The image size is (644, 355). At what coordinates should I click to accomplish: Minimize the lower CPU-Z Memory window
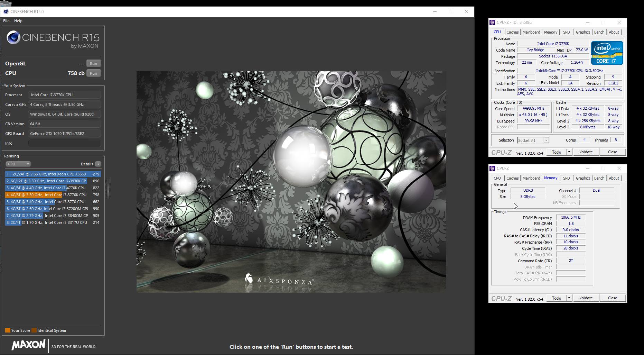click(587, 169)
